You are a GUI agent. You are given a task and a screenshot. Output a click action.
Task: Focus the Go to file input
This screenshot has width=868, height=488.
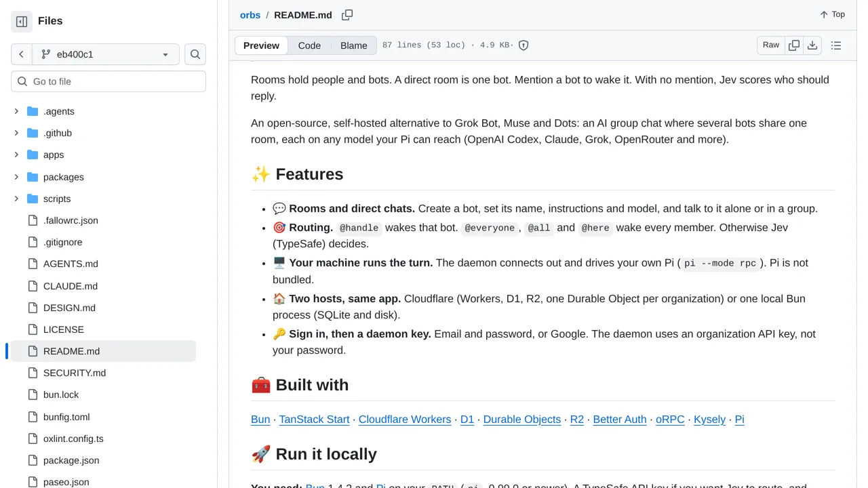pyautogui.click(x=108, y=81)
